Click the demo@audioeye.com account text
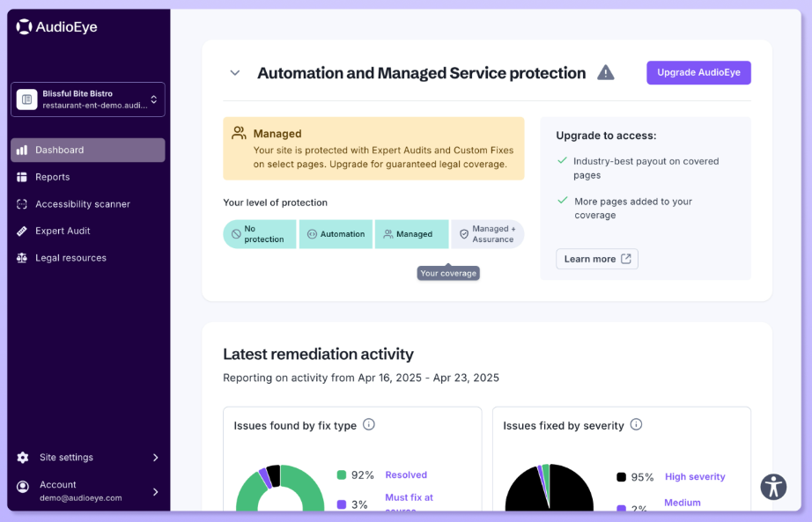This screenshot has width=812, height=522. (x=81, y=498)
